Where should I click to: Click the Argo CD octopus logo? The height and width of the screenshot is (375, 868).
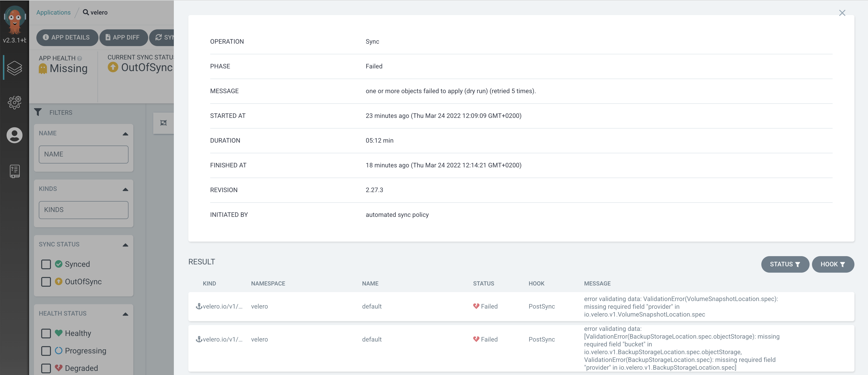coord(15,19)
